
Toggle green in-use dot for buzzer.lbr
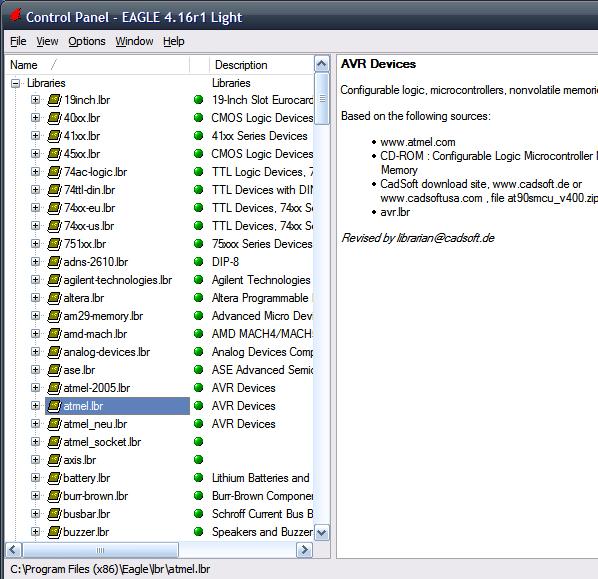click(x=198, y=531)
